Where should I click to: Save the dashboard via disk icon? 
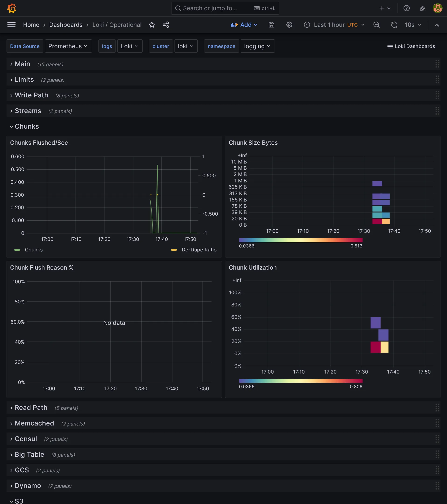click(271, 25)
